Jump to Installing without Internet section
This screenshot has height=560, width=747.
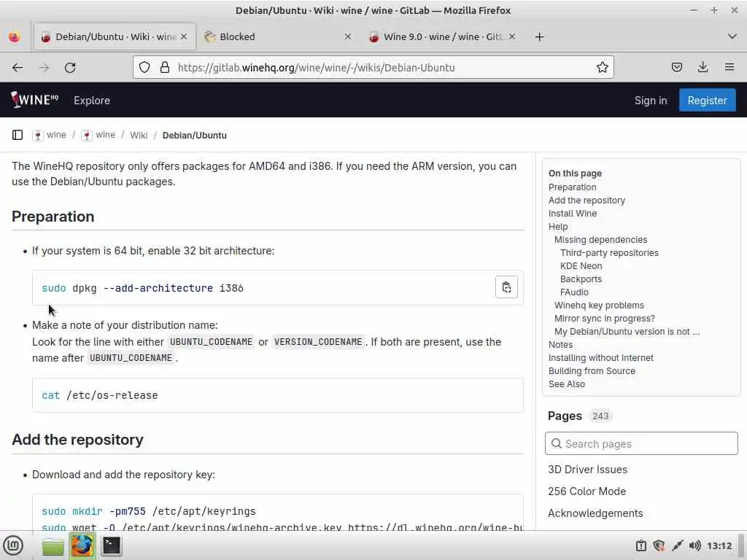point(601,357)
